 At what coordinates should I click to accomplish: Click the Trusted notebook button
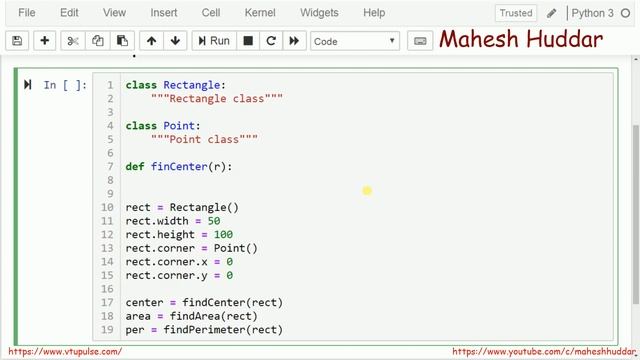(x=516, y=13)
